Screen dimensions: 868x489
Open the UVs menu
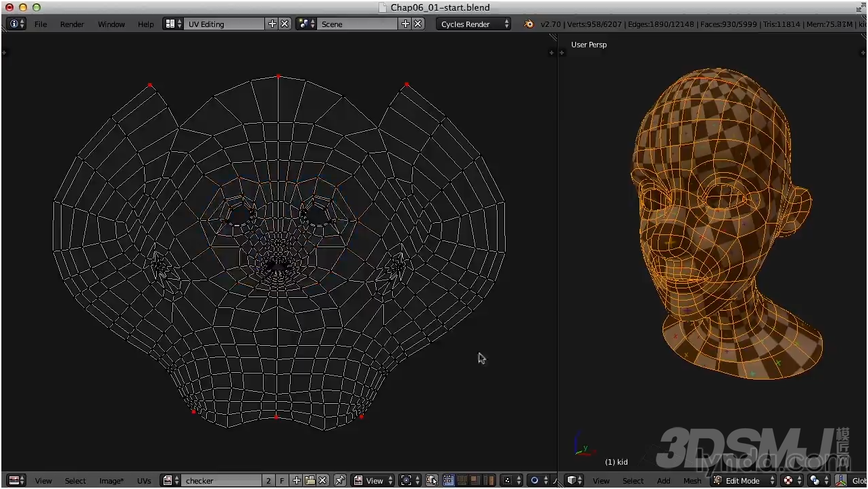[x=144, y=481]
